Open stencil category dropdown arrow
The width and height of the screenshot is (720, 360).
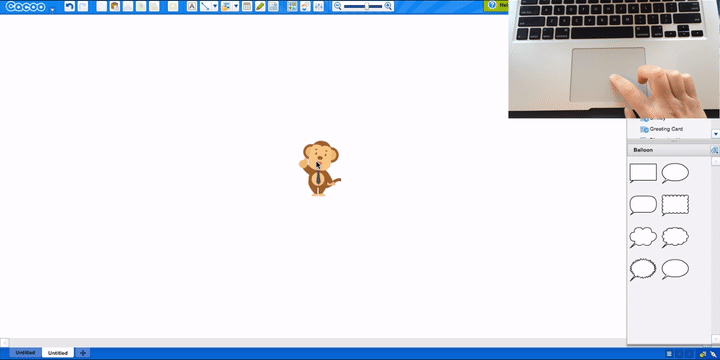[x=715, y=134]
